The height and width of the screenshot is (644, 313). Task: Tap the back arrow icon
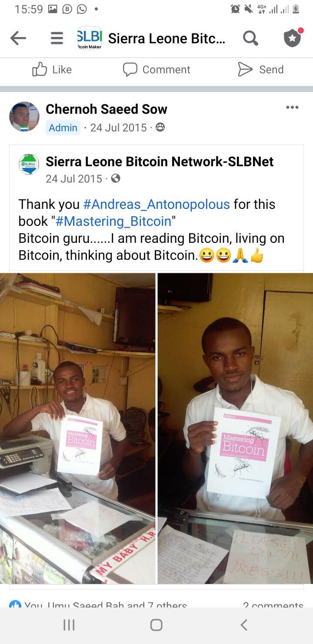click(18, 38)
